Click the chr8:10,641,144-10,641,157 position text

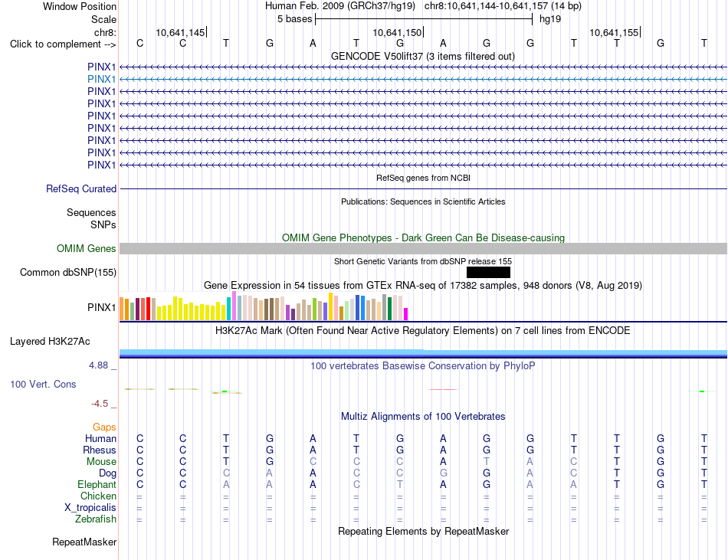coord(486,6)
